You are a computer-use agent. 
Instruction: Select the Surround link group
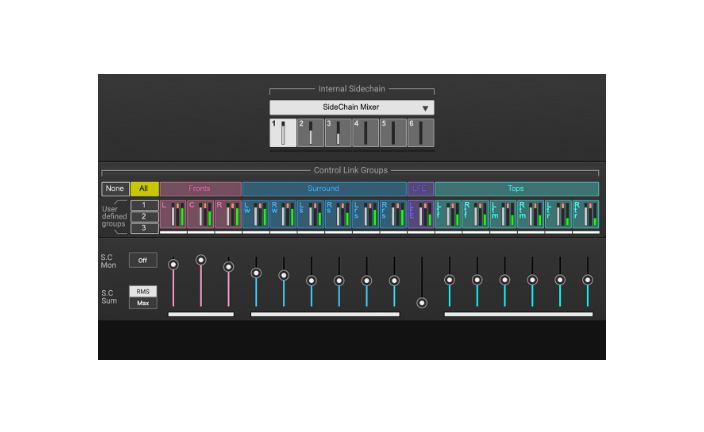(x=324, y=189)
